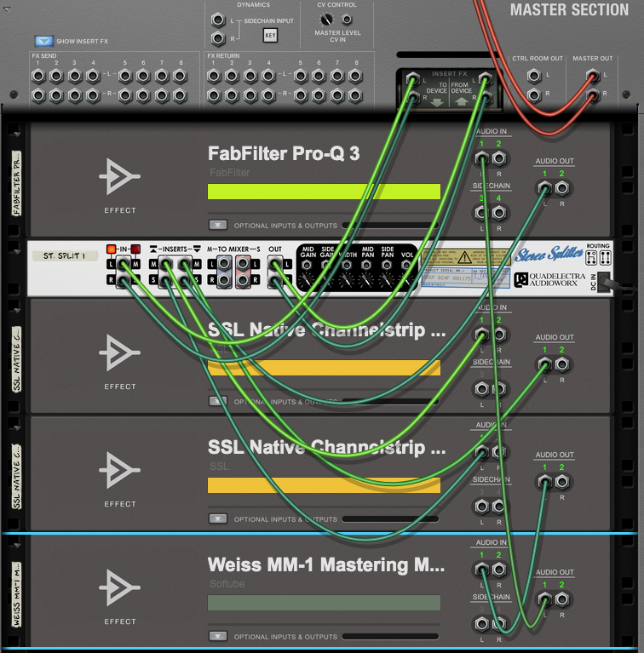644x653 pixels.
Task: Toggle the sidechain KEY button
Action: 270,36
